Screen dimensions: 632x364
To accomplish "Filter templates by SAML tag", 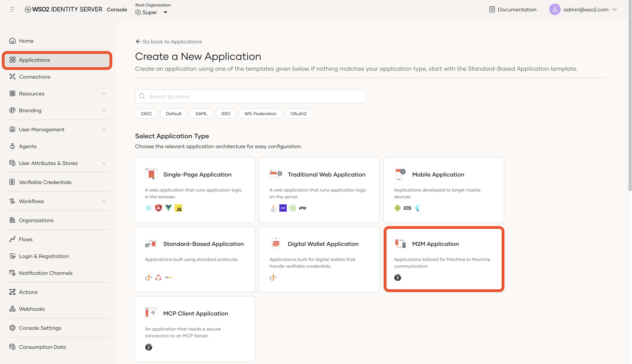I will pos(201,114).
